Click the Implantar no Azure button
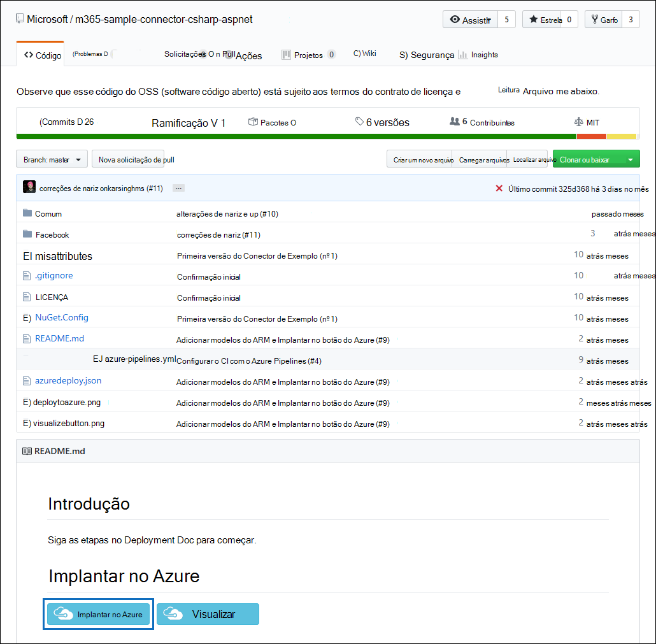 pyautogui.click(x=98, y=613)
